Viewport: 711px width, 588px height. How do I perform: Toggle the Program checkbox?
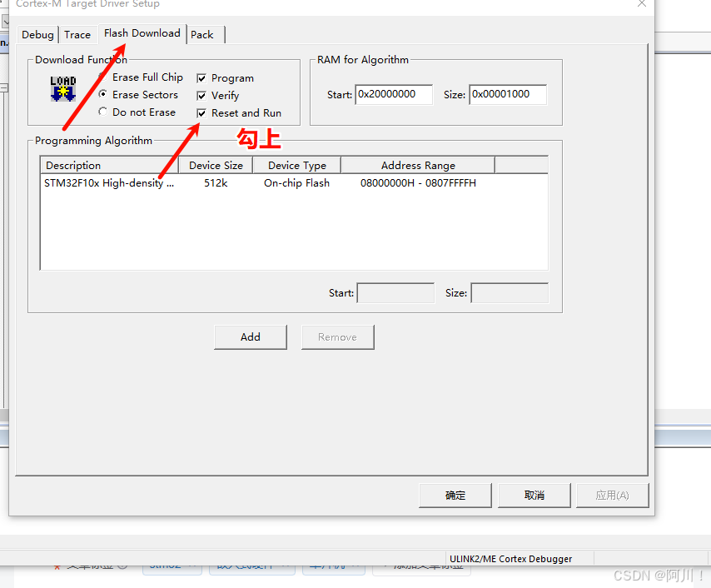[x=201, y=78]
